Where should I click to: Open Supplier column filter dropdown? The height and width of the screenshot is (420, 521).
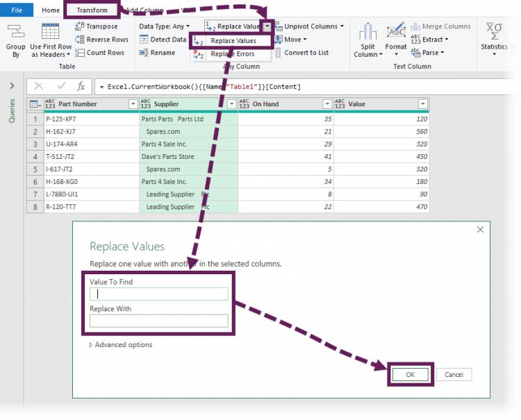[231, 104]
